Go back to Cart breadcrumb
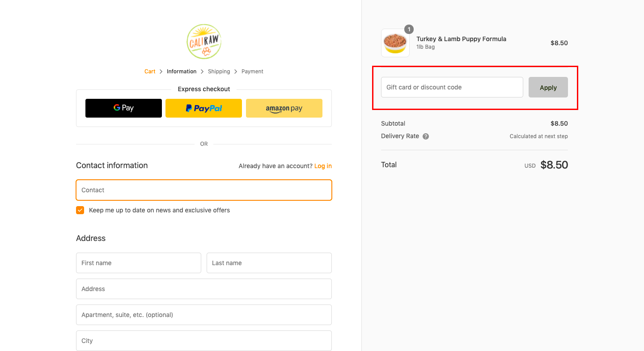Viewport: 644px width, 351px height. [x=150, y=72]
